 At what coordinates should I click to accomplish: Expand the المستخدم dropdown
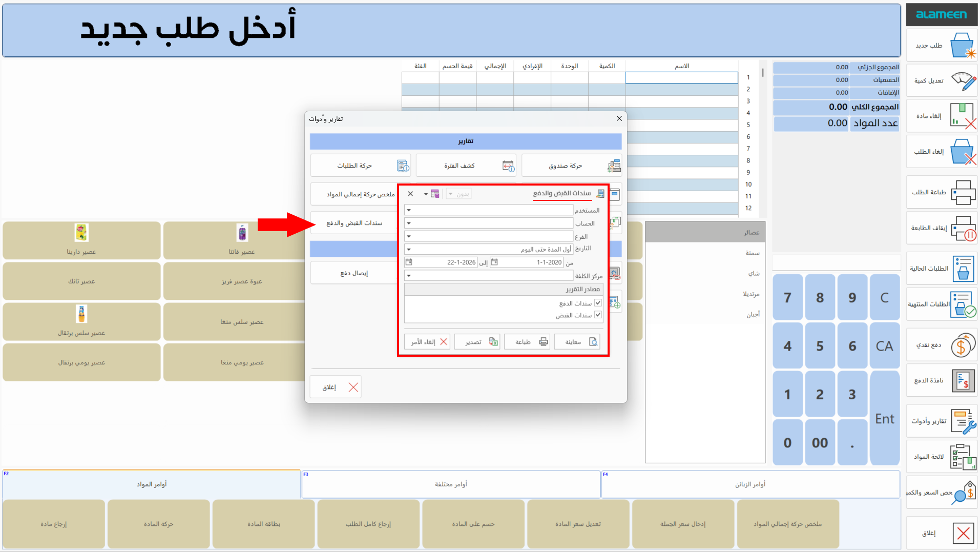pyautogui.click(x=409, y=210)
